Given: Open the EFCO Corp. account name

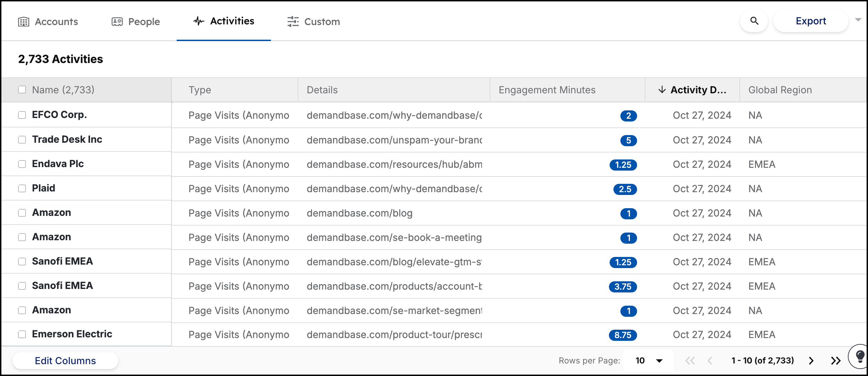Looking at the screenshot, I should 59,115.
